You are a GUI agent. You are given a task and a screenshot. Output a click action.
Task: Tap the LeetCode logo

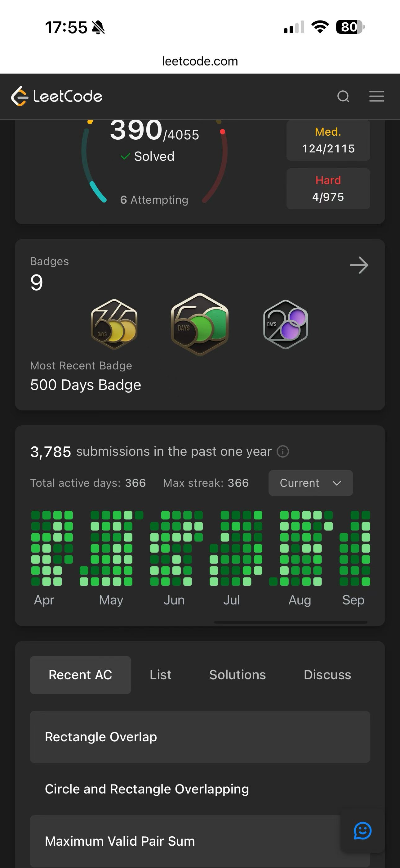pos(56,96)
